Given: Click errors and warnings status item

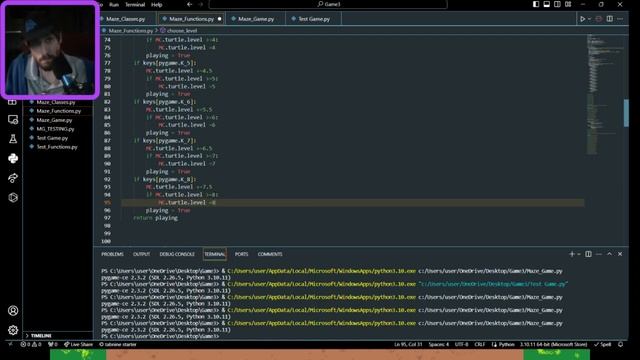Looking at the screenshot, I should pyautogui.click(x=31, y=344).
